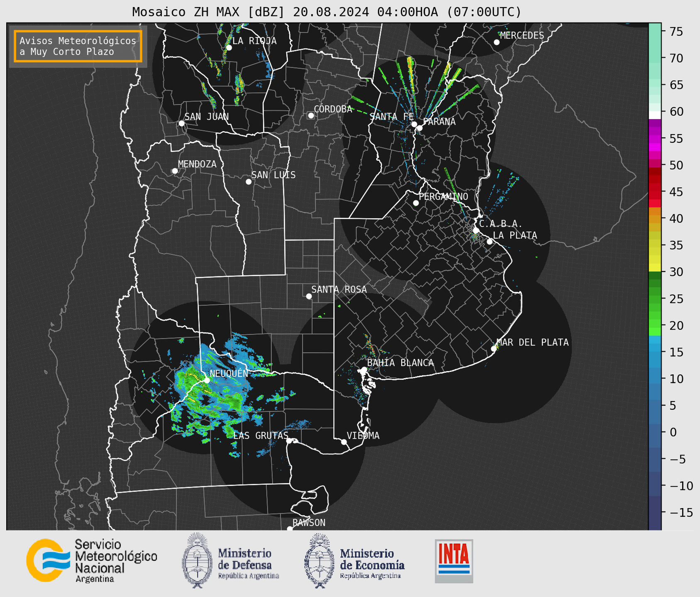The image size is (700, 597).
Task: Click the SAN JUAN city marker dot
Action: (x=181, y=123)
